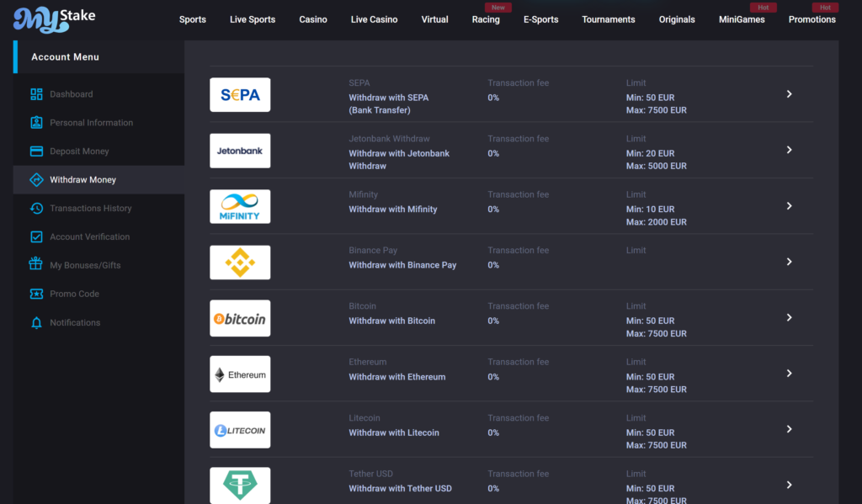Screen dimensions: 862x504
Task: Click the MyStake logo
Action: point(55,20)
